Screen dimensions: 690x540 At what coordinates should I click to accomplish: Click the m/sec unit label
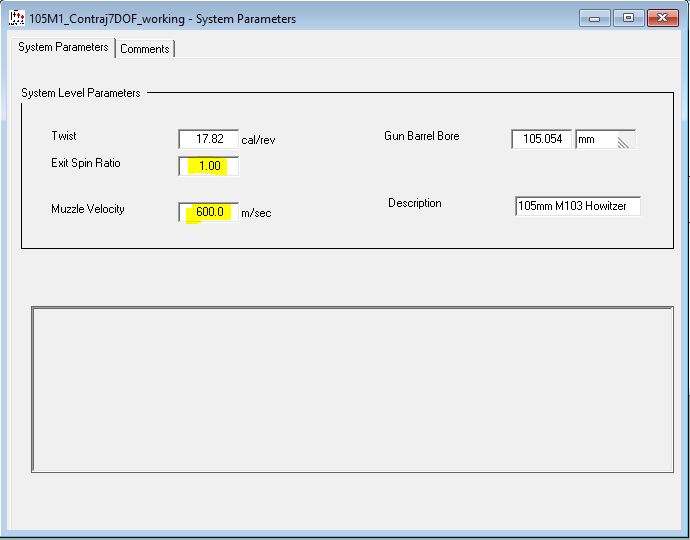[x=256, y=213]
